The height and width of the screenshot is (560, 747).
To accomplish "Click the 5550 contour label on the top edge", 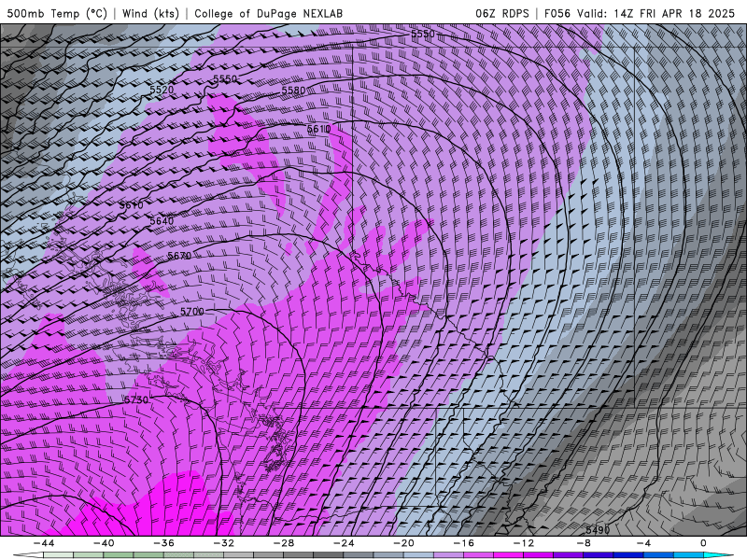I will pos(423,34).
